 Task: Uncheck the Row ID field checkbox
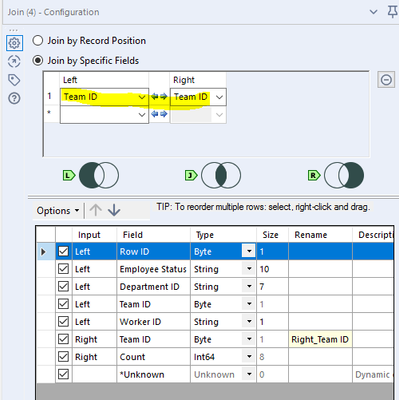[x=63, y=251]
